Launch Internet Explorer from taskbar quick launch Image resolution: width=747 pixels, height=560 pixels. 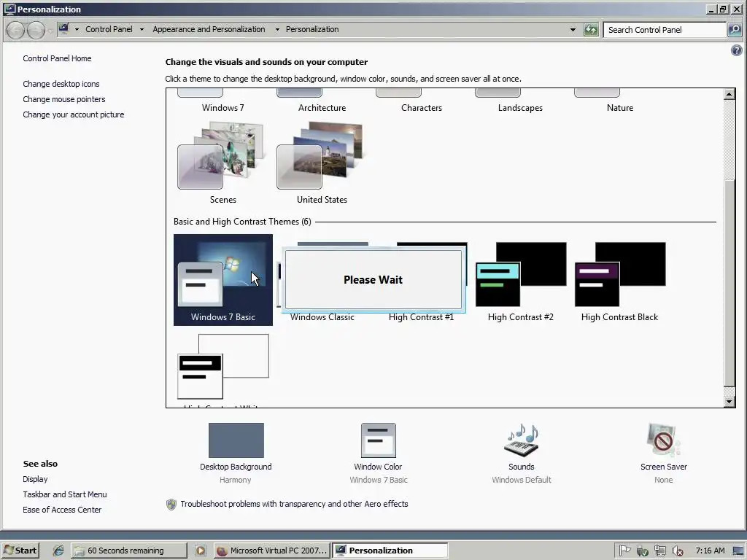point(58,551)
